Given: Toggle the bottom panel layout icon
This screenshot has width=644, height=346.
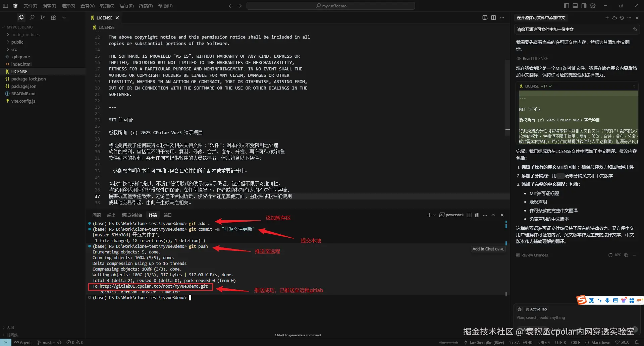Looking at the screenshot, I should (575, 6).
